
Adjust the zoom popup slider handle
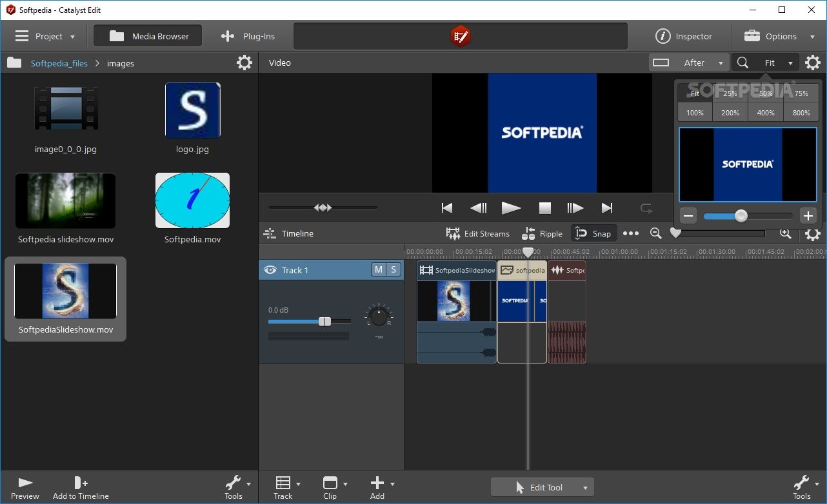[741, 216]
